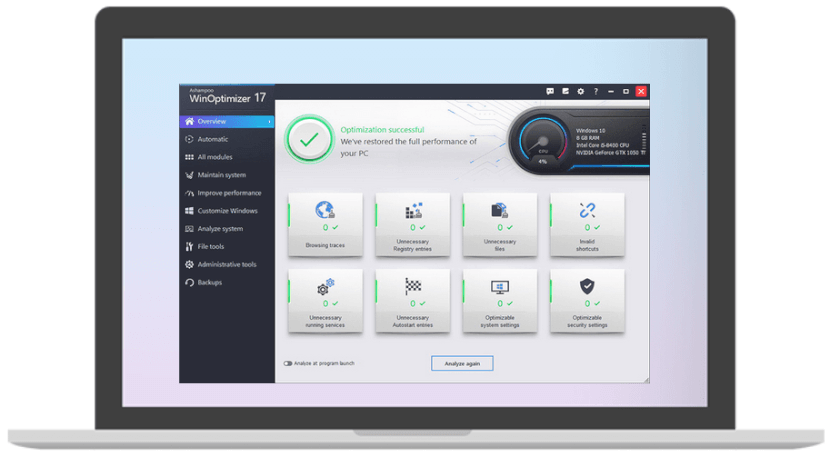Click the green optimization success checkmark
This screenshot has height=457, width=830.
click(309, 140)
